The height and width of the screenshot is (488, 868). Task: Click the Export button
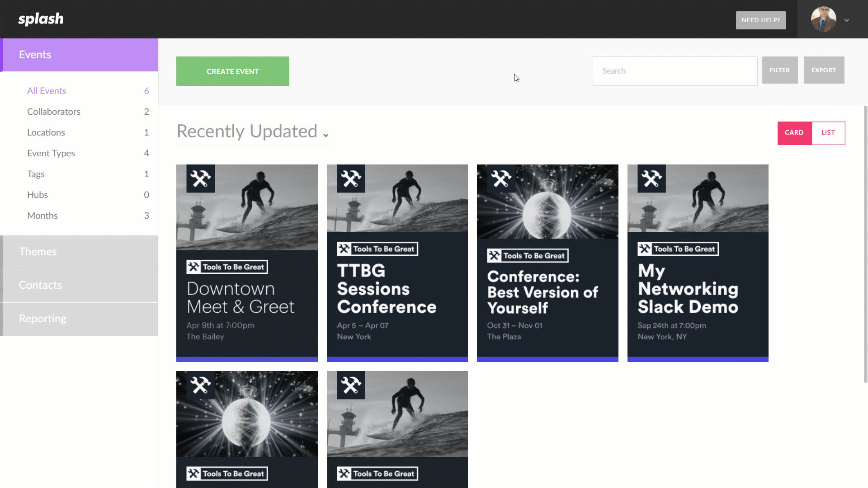(824, 70)
